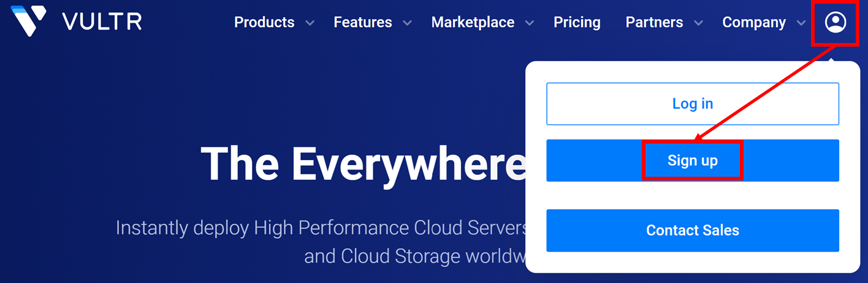Click the Vultr logo icon
This screenshot has height=283, width=868.
pos(29,21)
